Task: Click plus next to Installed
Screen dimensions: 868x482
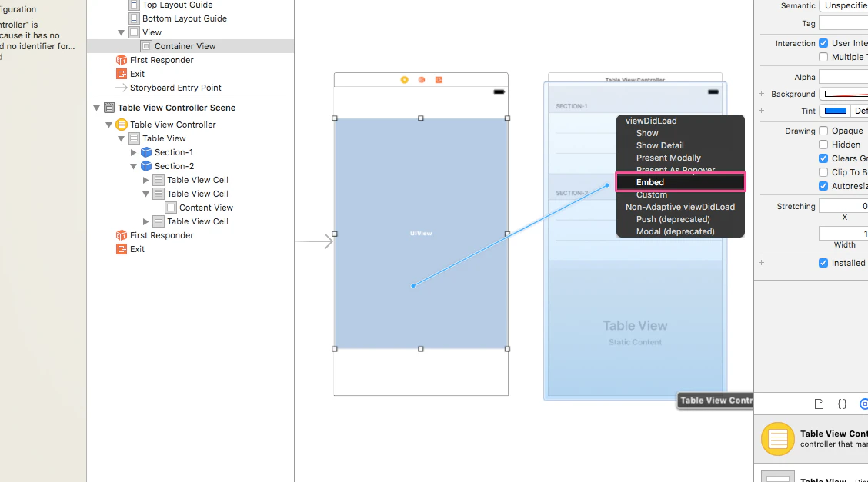Action: coord(762,263)
